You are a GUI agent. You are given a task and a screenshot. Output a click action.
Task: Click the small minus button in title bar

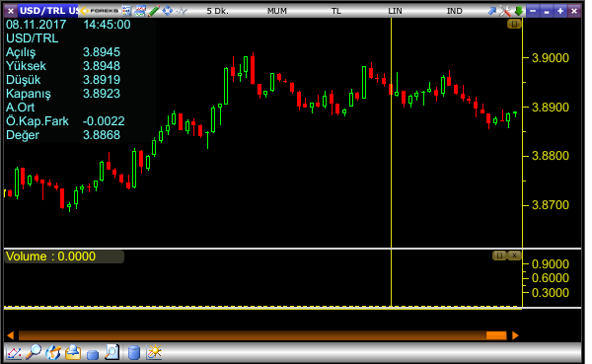pos(547,11)
